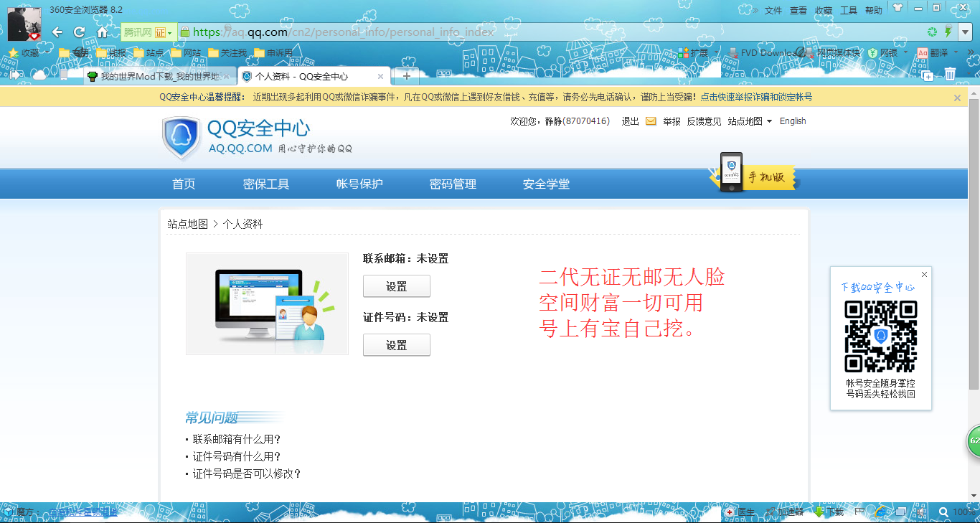The image size is (980, 523).
Task: Open the 100% zoom control
Action: (957, 512)
